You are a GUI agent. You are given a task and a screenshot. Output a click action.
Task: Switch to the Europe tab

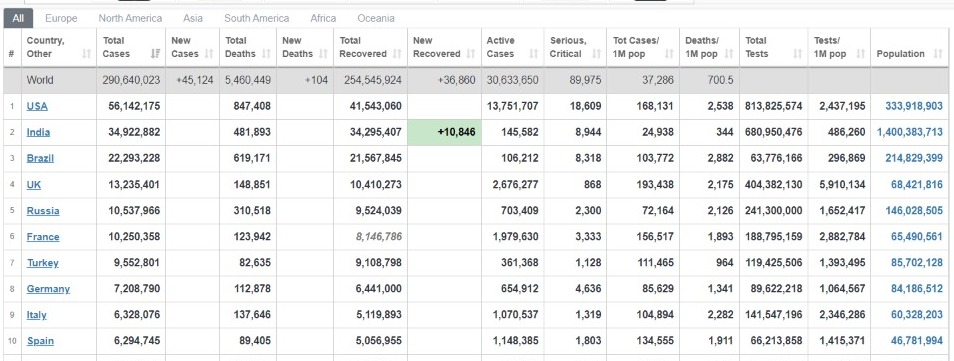[61, 18]
